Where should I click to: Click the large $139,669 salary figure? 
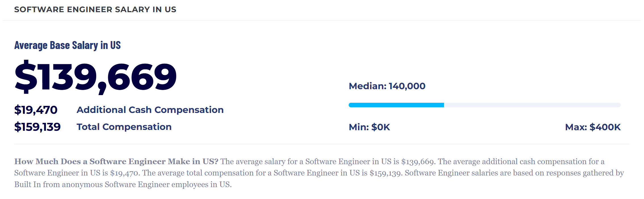coord(96,77)
